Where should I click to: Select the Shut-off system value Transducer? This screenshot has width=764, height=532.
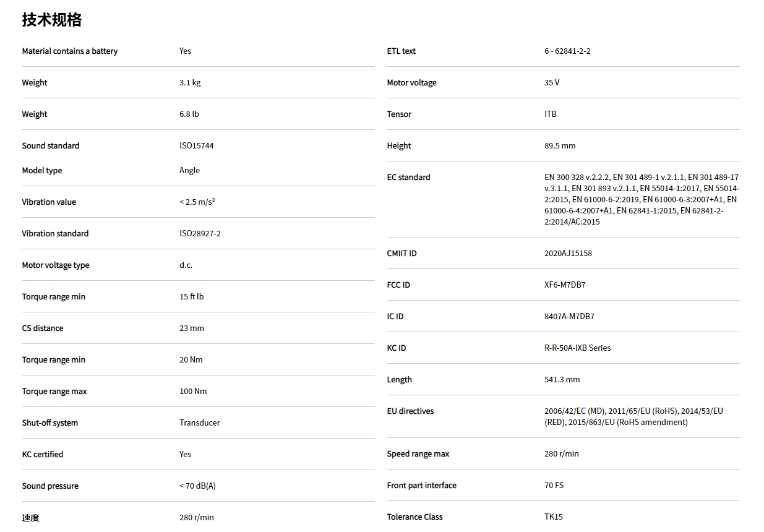pos(199,423)
